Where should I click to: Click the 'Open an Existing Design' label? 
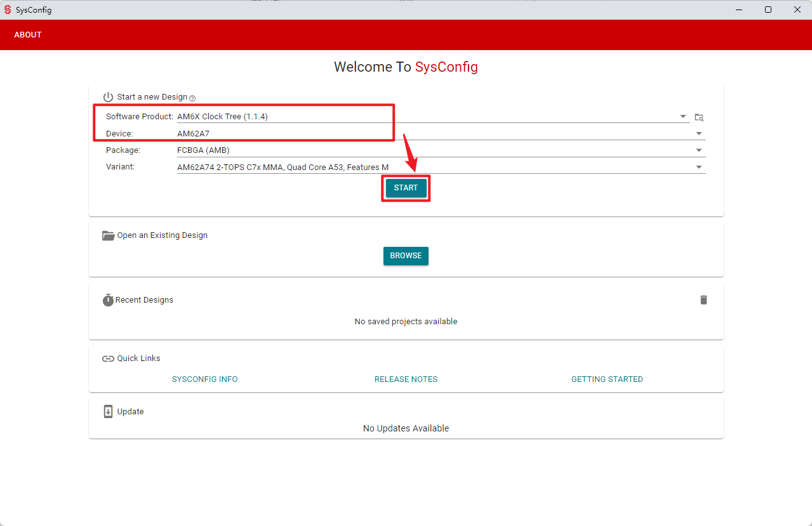tap(163, 235)
